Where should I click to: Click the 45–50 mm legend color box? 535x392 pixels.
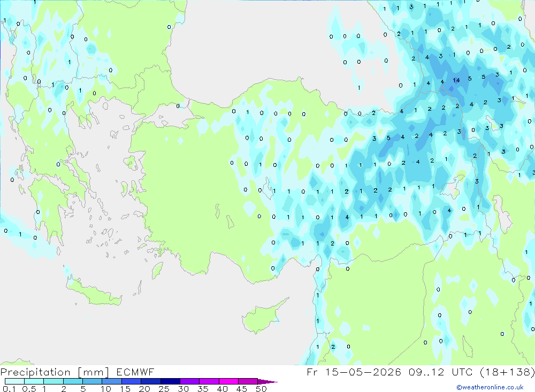[x=248, y=381]
